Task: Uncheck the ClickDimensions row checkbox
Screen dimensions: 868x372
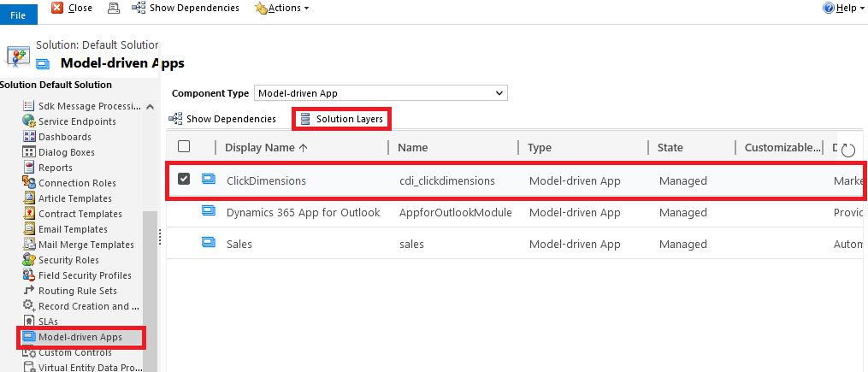Action: tap(184, 179)
